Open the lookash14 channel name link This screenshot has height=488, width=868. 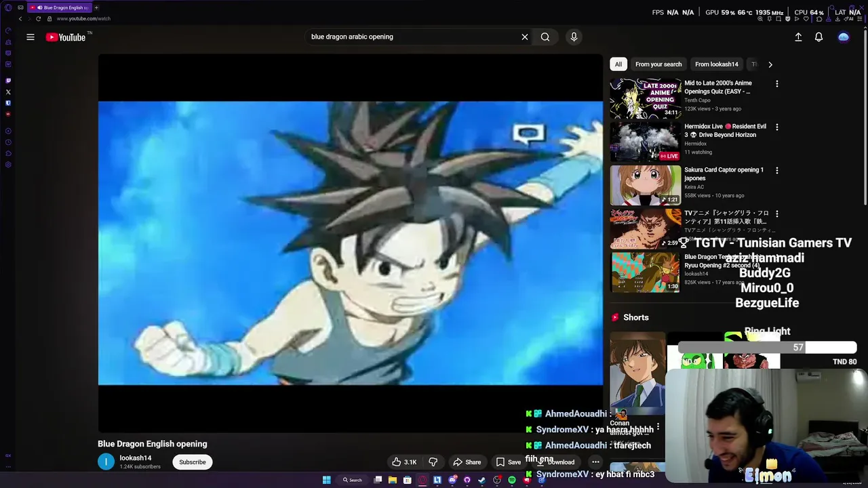[136, 458]
